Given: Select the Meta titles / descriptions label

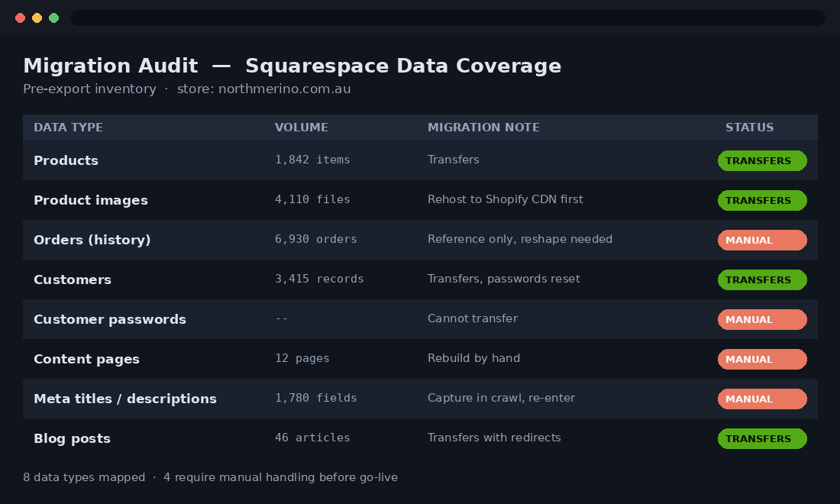Looking at the screenshot, I should coord(124,399).
